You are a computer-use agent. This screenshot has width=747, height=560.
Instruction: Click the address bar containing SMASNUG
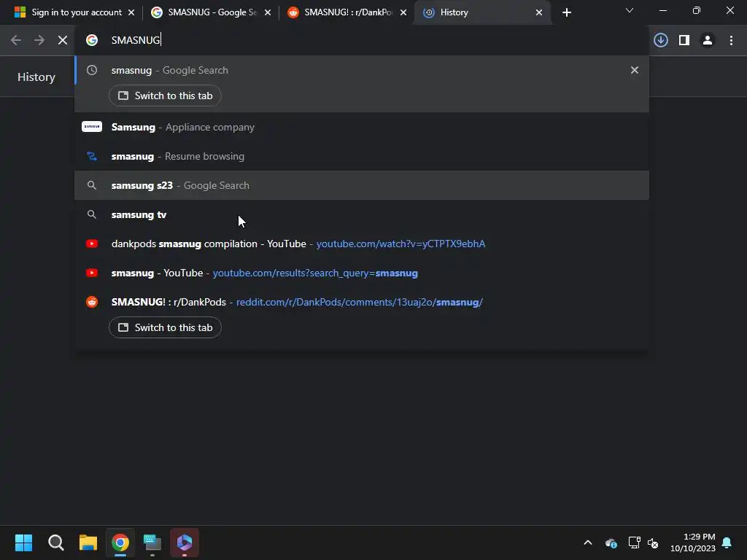[362, 40]
